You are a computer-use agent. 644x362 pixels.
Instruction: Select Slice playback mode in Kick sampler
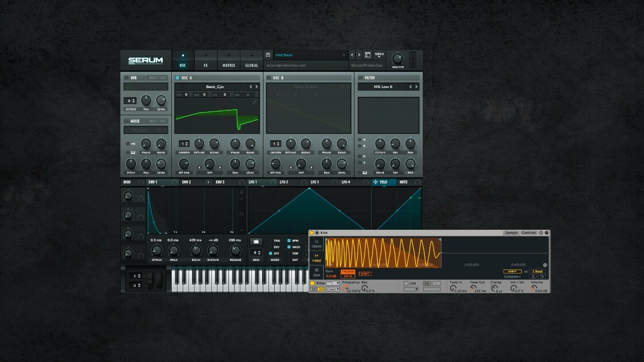pyautogui.click(x=316, y=272)
